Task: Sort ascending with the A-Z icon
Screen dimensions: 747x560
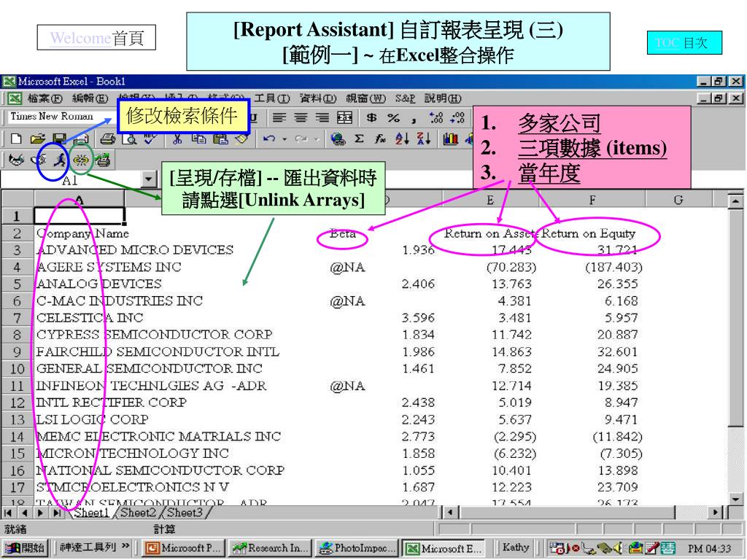Action: 402,139
